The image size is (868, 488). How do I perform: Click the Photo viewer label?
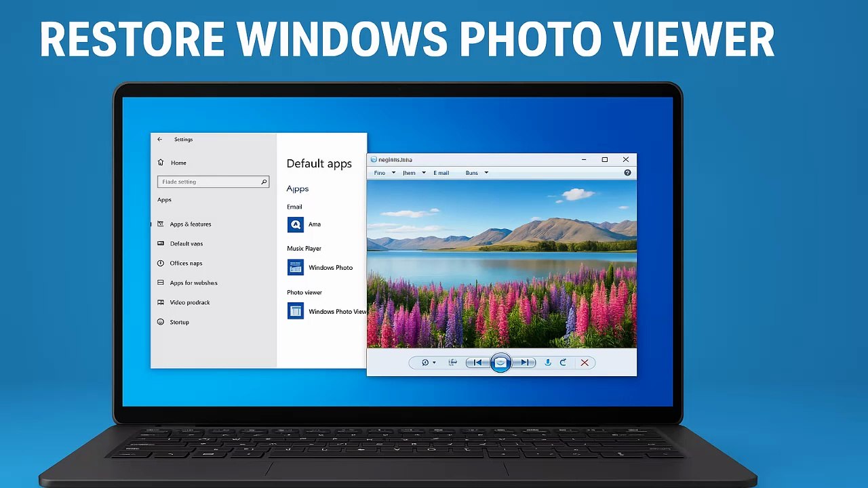pos(304,293)
